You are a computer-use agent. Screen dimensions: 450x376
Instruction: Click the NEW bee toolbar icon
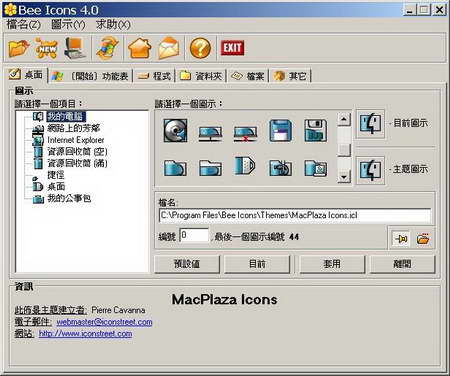click(x=46, y=48)
